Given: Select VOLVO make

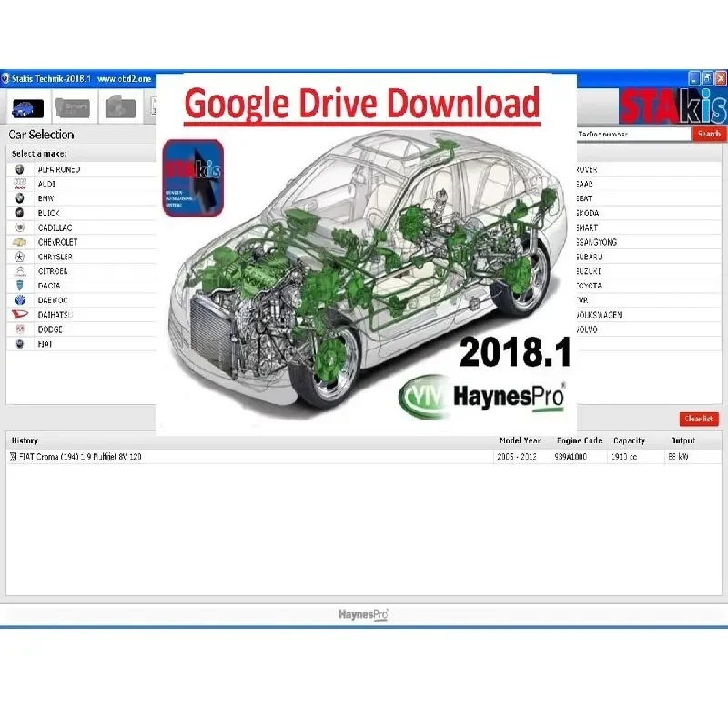Looking at the screenshot, I should [587, 329].
